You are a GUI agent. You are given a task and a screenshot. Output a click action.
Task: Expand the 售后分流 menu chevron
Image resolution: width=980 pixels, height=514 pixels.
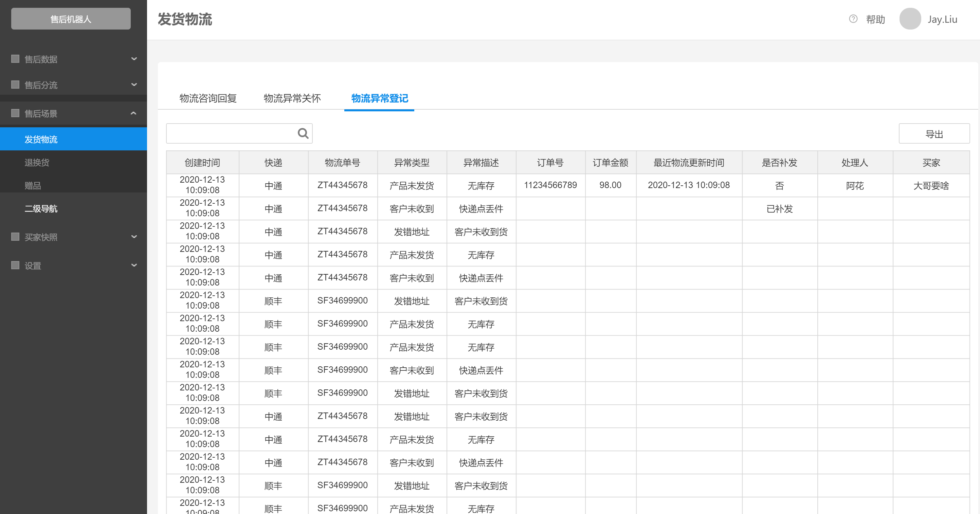click(x=134, y=85)
